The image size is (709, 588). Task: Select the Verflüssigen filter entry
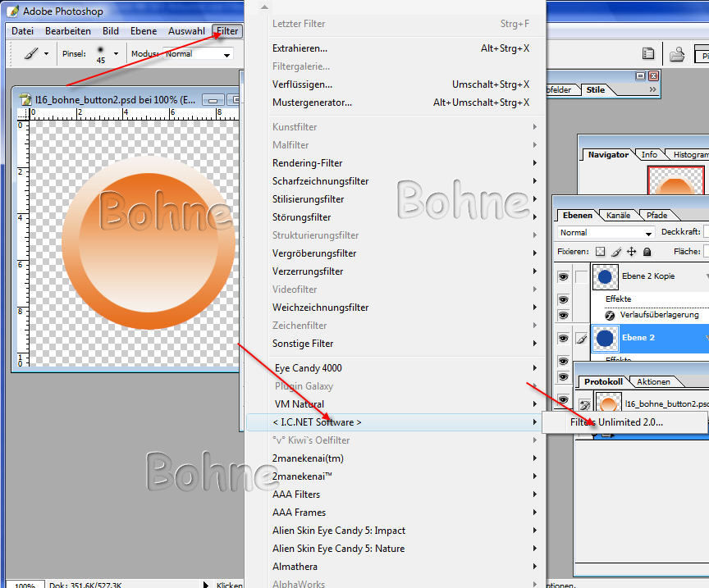[302, 84]
